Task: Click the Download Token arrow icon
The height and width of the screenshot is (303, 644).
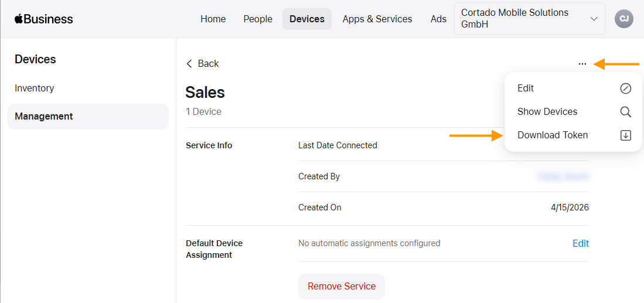Action: tap(625, 135)
